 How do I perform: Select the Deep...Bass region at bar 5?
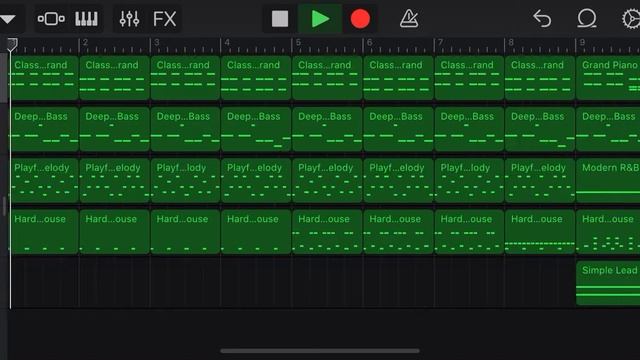(327, 129)
